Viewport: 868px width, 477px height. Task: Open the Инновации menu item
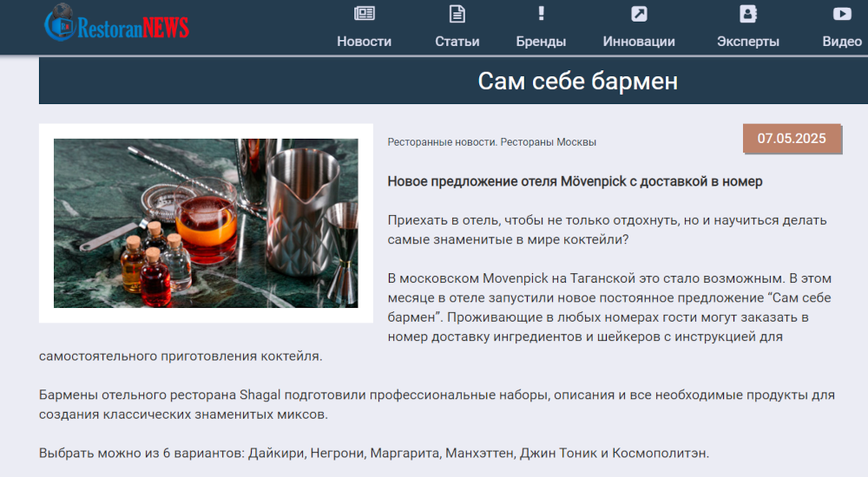(639, 42)
